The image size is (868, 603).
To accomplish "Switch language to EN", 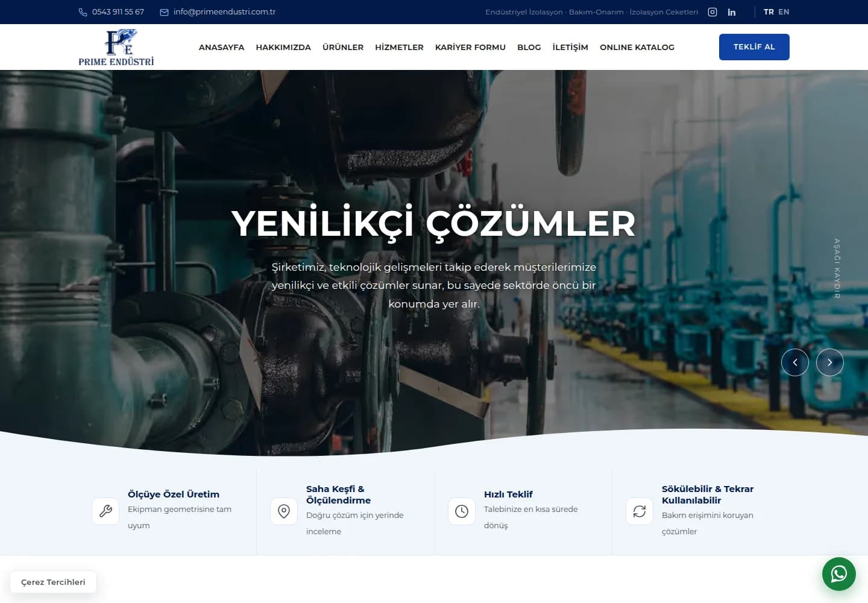I will pos(784,12).
